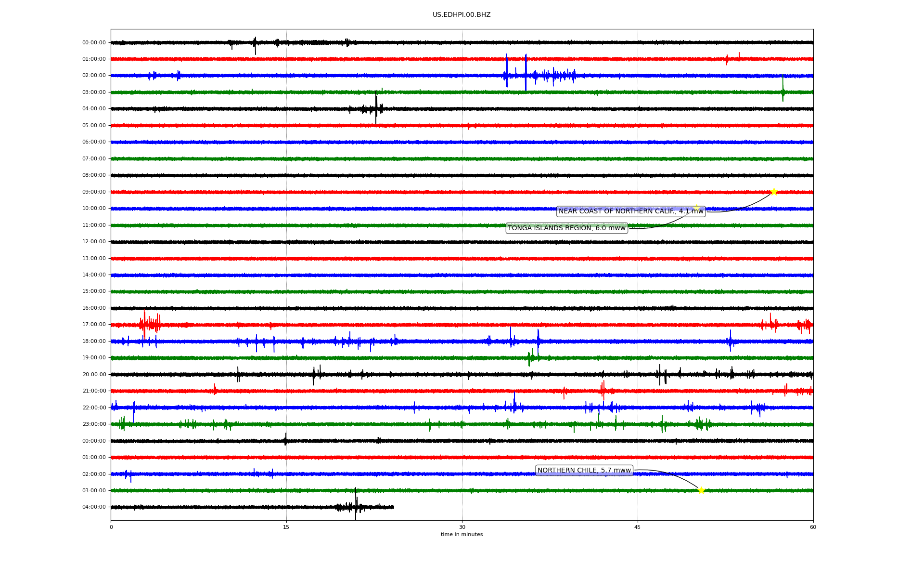Click the x-axis tick label 15
Screen dimensions: 924x578
click(x=286, y=527)
